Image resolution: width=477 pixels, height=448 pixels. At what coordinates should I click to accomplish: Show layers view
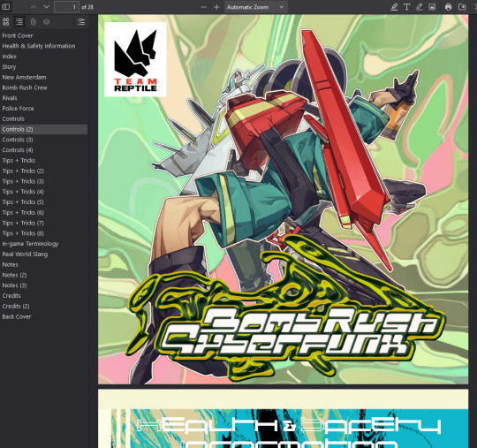[x=46, y=21]
